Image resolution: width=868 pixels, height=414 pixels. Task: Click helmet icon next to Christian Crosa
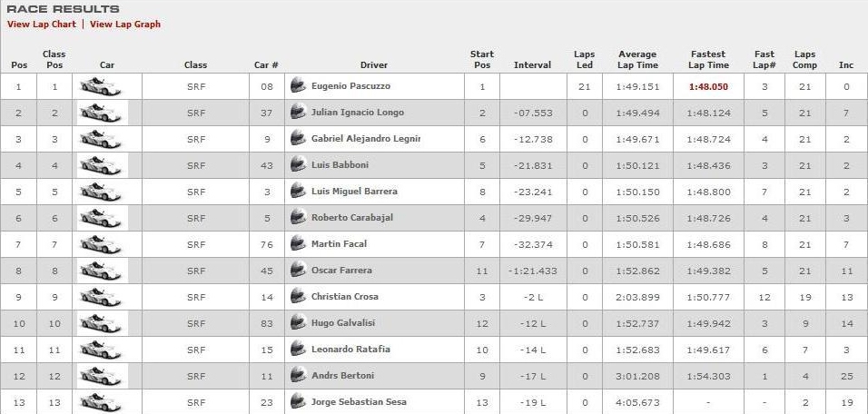(x=298, y=297)
